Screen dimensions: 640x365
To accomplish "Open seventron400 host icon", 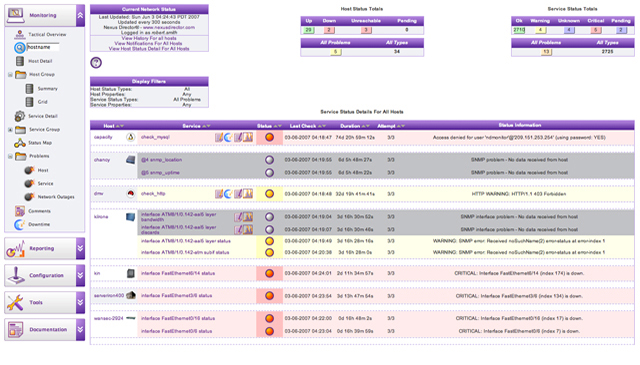I will tap(131, 295).
